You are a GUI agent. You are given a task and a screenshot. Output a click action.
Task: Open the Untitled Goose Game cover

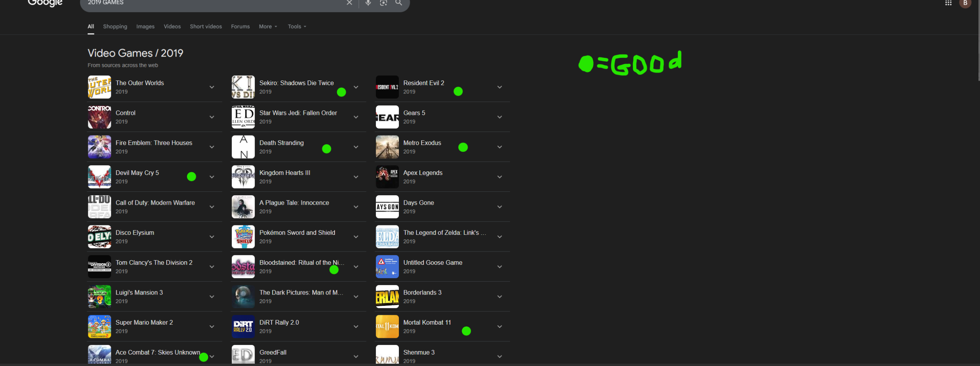pyautogui.click(x=387, y=267)
